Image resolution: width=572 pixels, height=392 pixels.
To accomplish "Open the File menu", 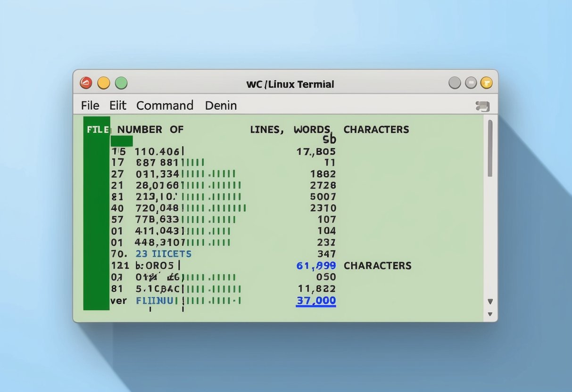I will click(90, 105).
